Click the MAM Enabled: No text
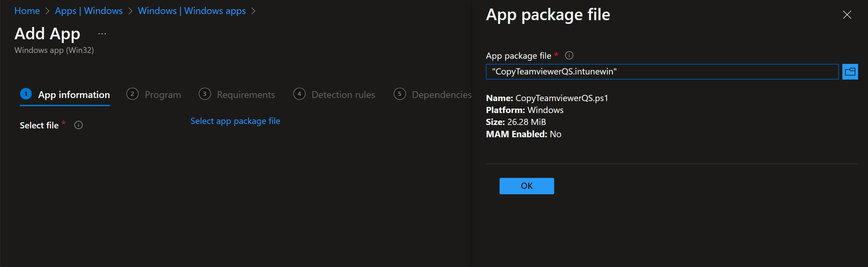Image resolution: width=868 pixels, height=267 pixels. [523, 134]
